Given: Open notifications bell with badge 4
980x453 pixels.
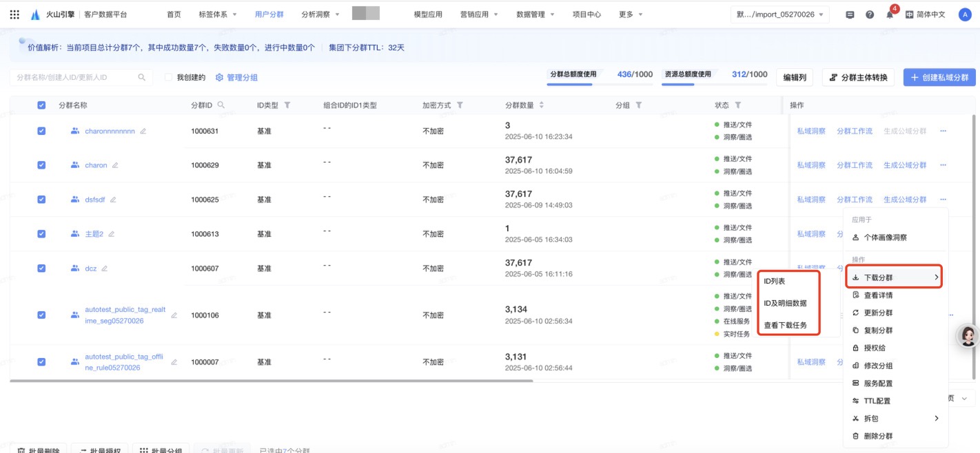Looking at the screenshot, I should point(890,15).
